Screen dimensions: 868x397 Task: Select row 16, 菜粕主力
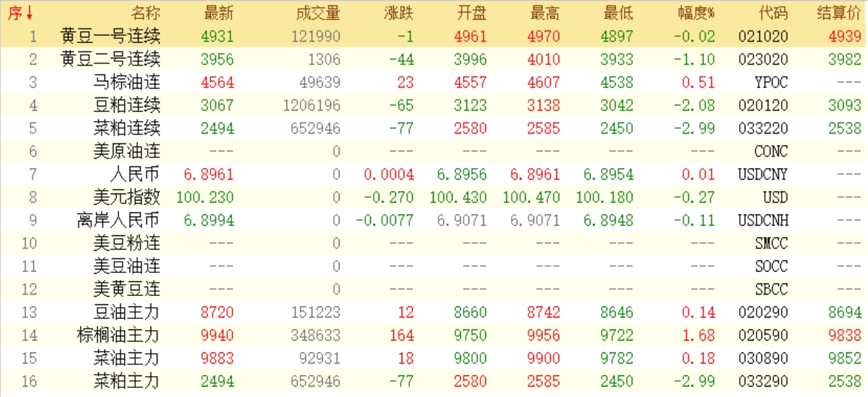126,381
